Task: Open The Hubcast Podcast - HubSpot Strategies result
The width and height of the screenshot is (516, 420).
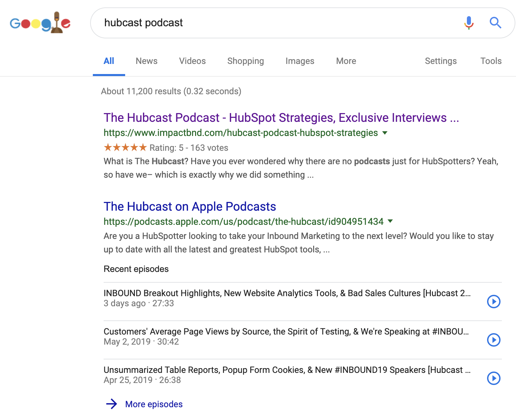Action: tap(281, 118)
